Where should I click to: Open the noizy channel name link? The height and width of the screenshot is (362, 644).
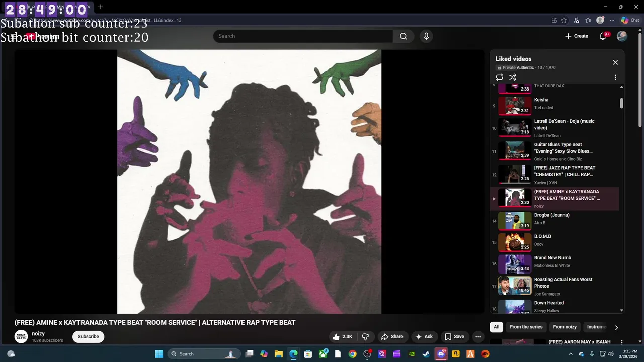click(x=38, y=334)
